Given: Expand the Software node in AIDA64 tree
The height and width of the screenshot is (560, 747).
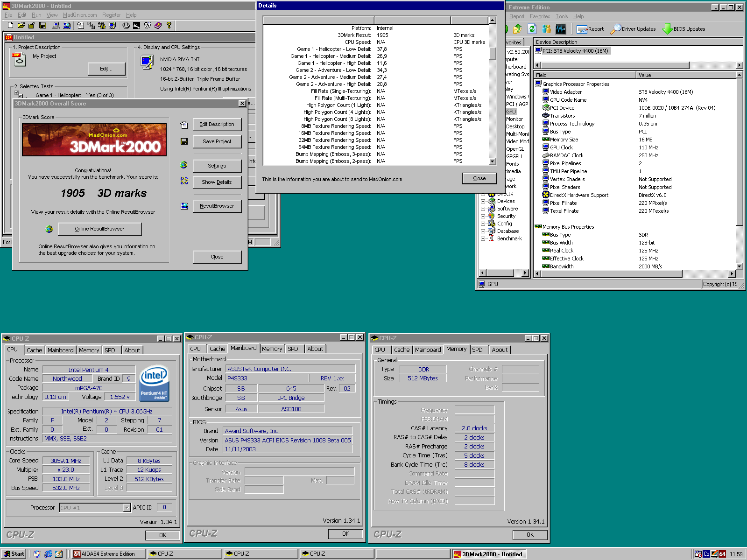Looking at the screenshot, I should (x=483, y=209).
